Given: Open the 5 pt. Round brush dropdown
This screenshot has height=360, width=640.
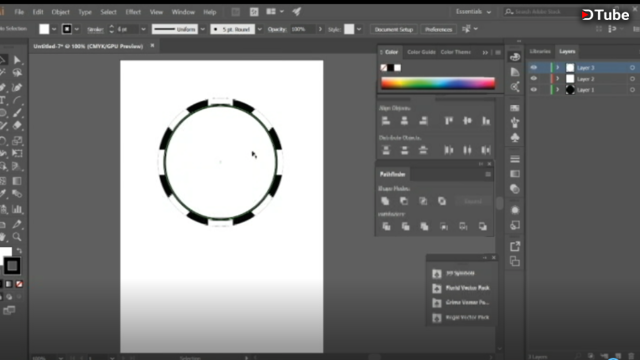Looking at the screenshot, I should coord(260,29).
